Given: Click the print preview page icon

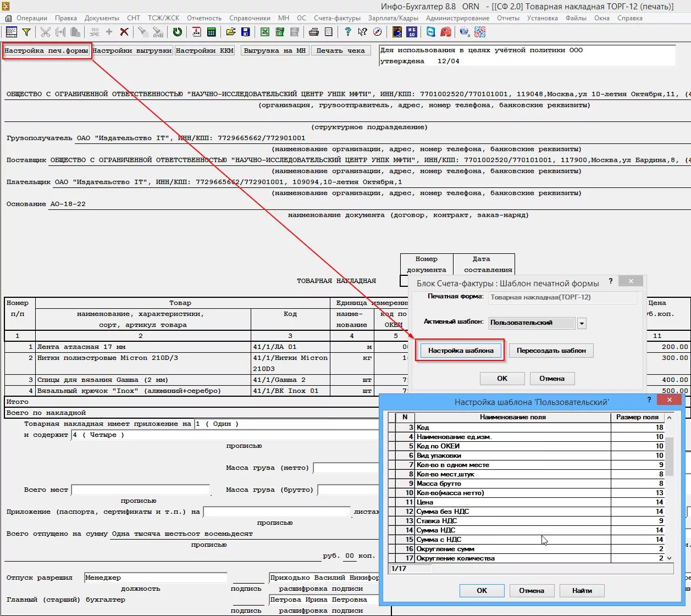Looking at the screenshot, I should (x=329, y=32).
